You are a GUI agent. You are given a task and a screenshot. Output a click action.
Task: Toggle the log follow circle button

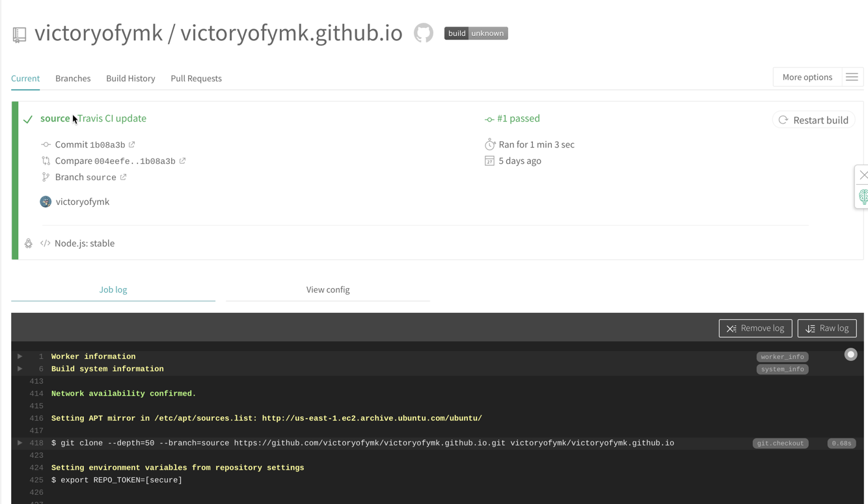(x=850, y=354)
